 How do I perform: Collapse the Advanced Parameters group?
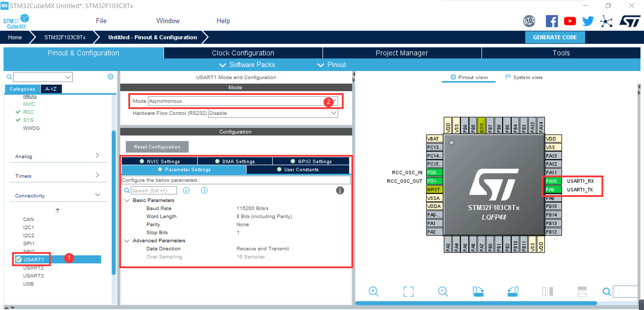pos(127,241)
